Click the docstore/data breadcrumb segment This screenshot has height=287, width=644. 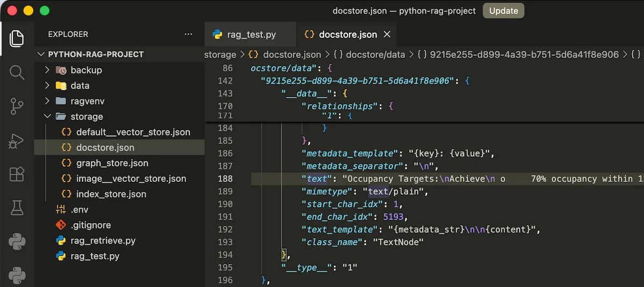[x=375, y=55]
